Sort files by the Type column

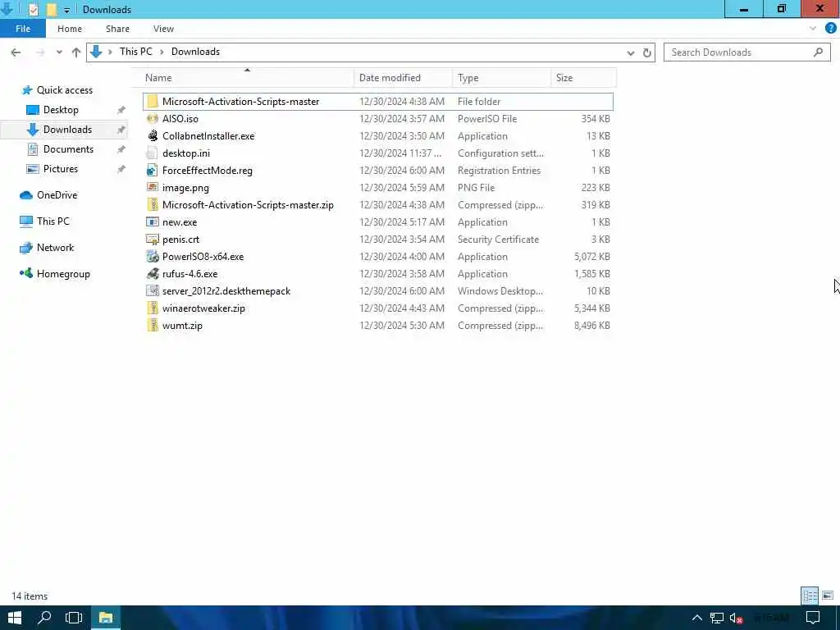coord(501,78)
